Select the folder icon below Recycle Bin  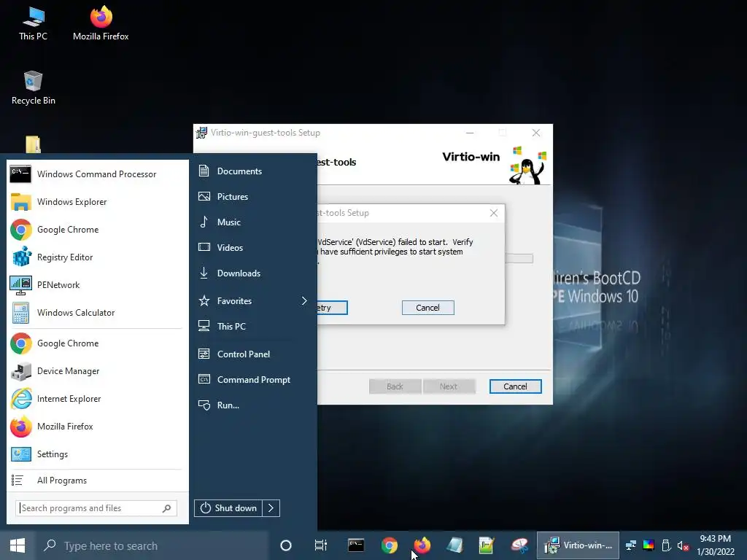(33, 144)
